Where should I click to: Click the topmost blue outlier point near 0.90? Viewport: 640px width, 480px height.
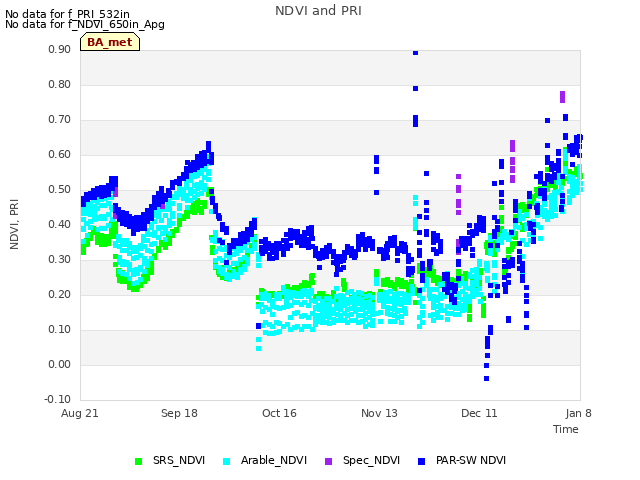point(416,53)
